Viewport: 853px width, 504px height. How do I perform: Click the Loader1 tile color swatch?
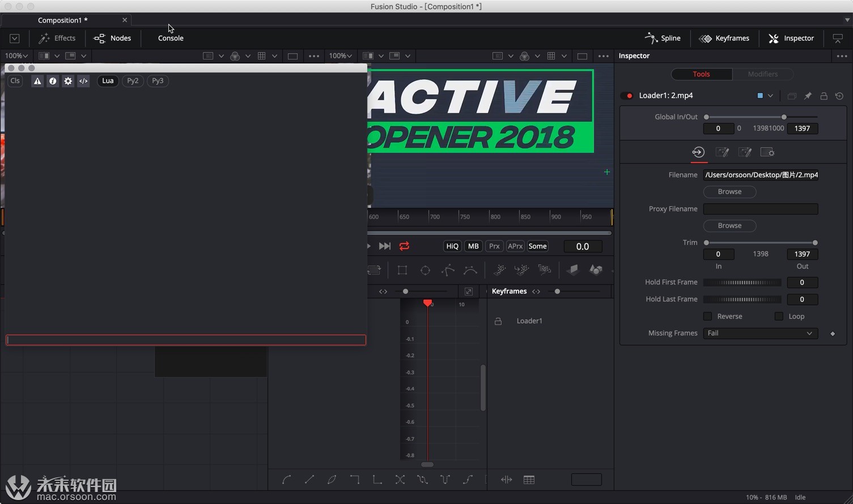coord(760,96)
